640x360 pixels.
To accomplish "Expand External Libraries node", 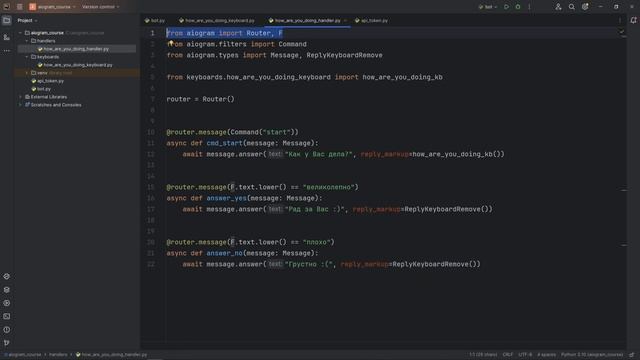I will click(20, 97).
